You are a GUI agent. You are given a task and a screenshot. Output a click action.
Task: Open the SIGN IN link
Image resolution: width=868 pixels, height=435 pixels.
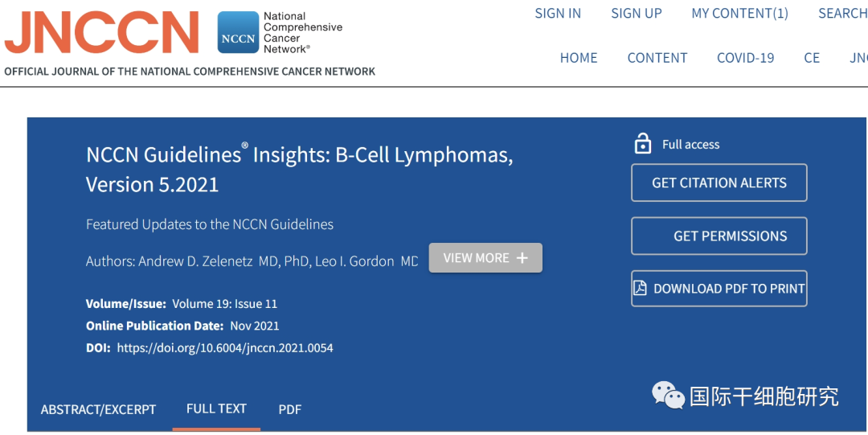pos(558,14)
